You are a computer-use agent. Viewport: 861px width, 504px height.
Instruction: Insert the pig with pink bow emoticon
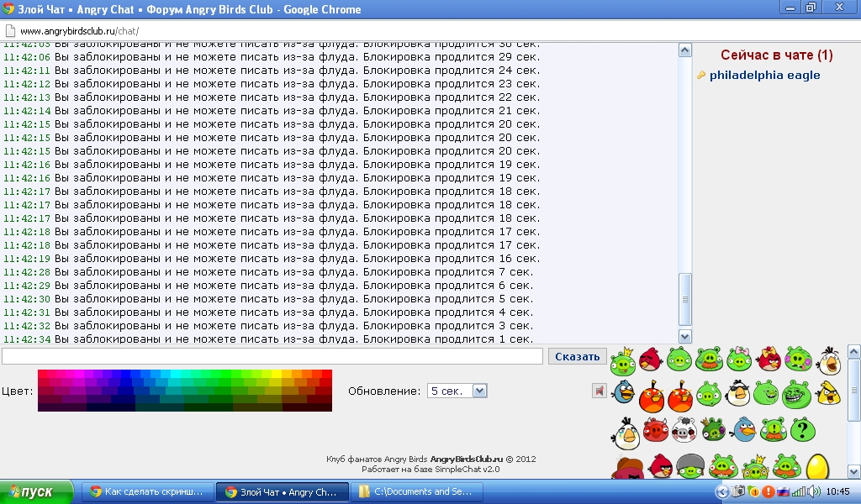(739, 360)
